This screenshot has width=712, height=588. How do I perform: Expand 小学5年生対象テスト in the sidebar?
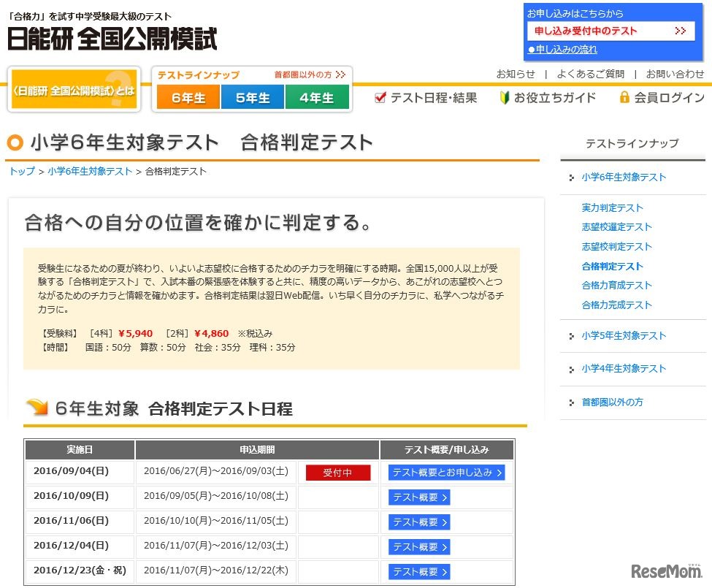click(x=624, y=336)
